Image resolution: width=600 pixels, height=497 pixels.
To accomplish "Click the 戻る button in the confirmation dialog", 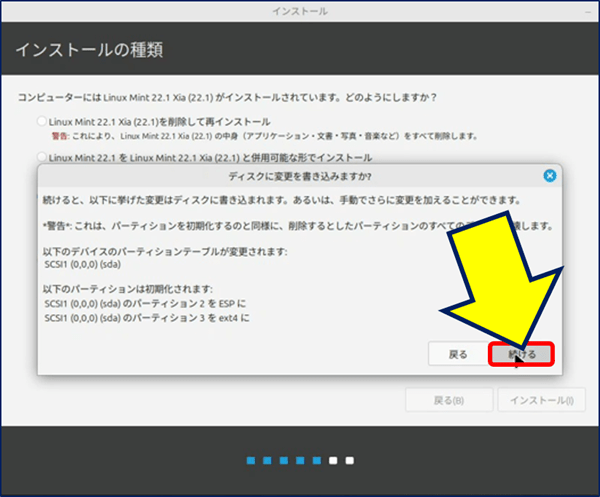I will (458, 354).
